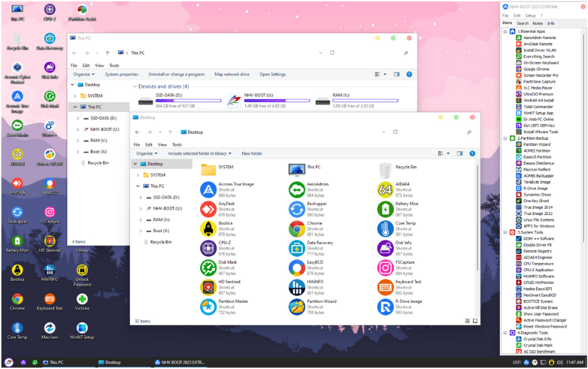Collapse 4.Diagnostic Tools group in NHV BOOT
588x369 pixels.
(505, 333)
